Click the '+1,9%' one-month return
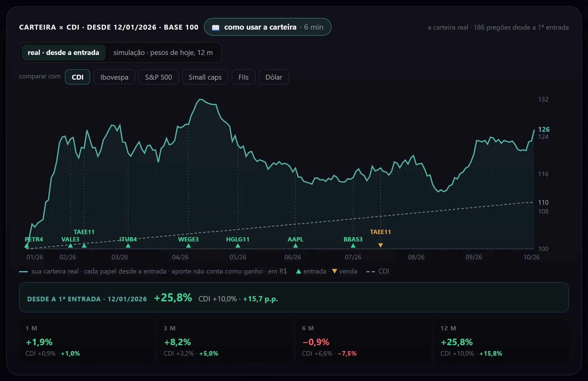This screenshot has width=588, height=381. pyautogui.click(x=39, y=342)
